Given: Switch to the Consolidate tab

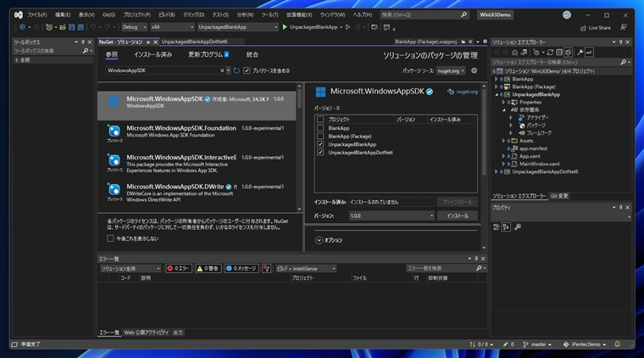Looking at the screenshot, I should 253,54.
